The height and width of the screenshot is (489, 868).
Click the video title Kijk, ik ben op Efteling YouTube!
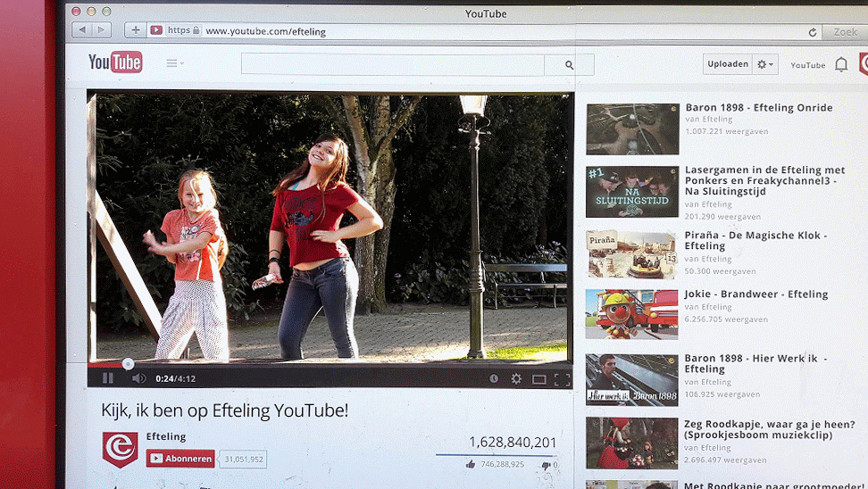[x=225, y=411]
